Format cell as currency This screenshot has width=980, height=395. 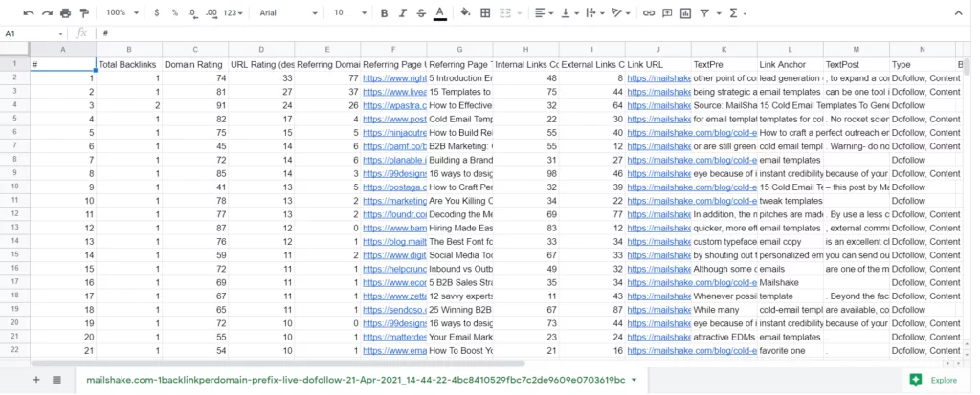tap(156, 13)
